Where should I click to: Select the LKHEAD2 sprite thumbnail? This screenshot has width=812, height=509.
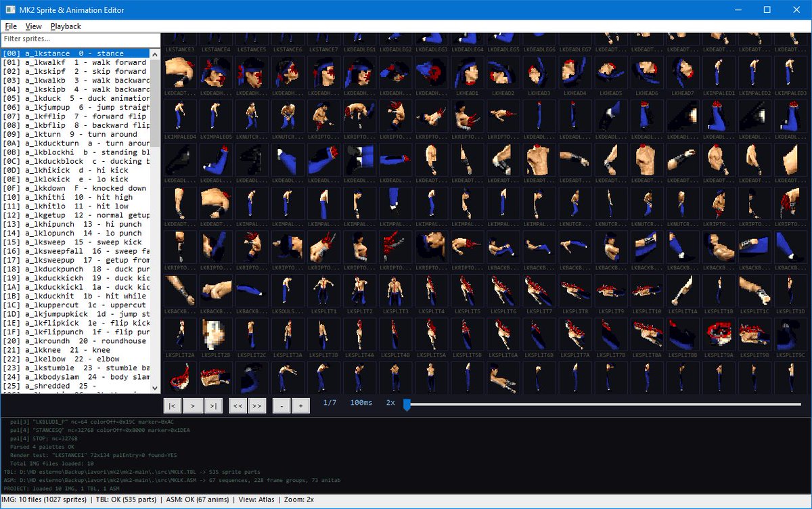(503, 73)
